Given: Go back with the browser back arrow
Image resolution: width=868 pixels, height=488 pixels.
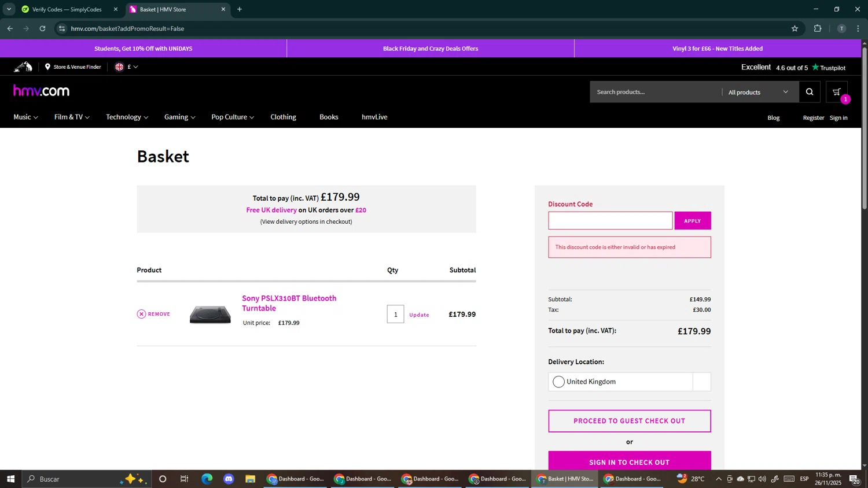Looking at the screenshot, I should 10,28.
